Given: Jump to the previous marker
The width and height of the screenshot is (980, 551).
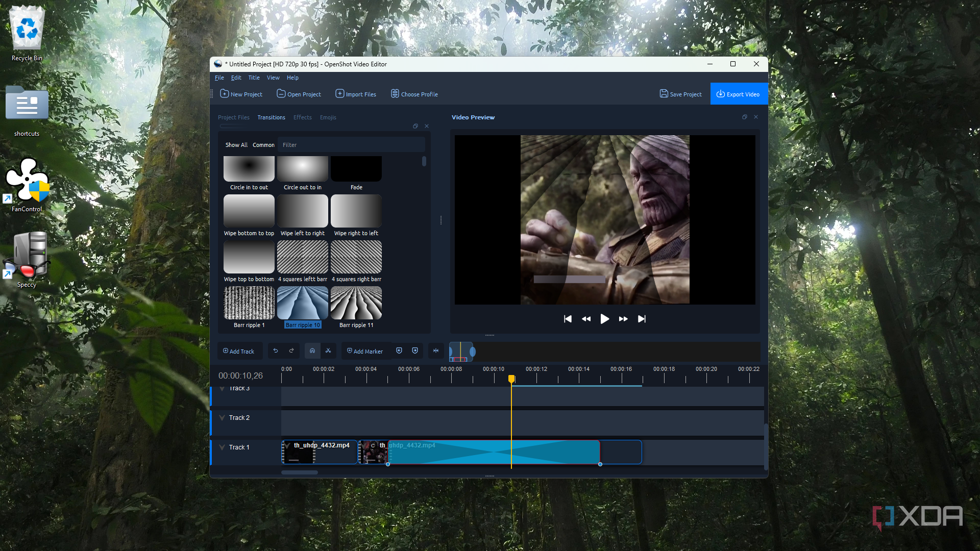Looking at the screenshot, I should 399,351.
